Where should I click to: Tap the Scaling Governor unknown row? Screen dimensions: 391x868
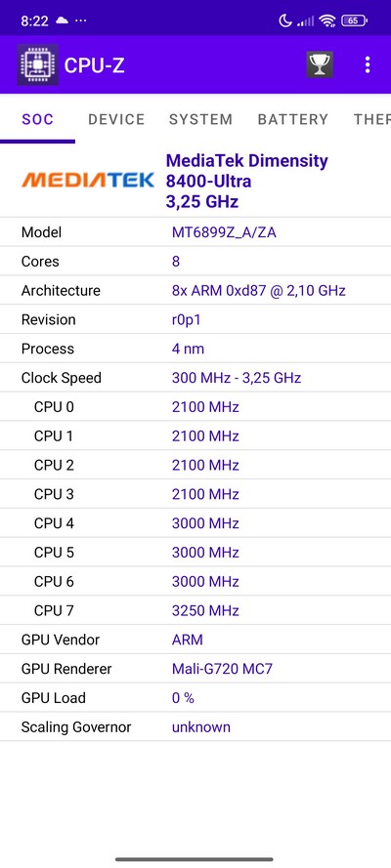coord(195,726)
